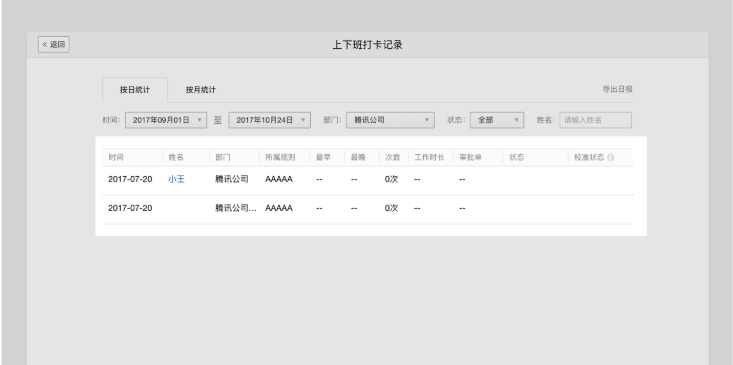The width and height of the screenshot is (733, 365).
Task: Open employee 小王 name link
Action: (176, 179)
